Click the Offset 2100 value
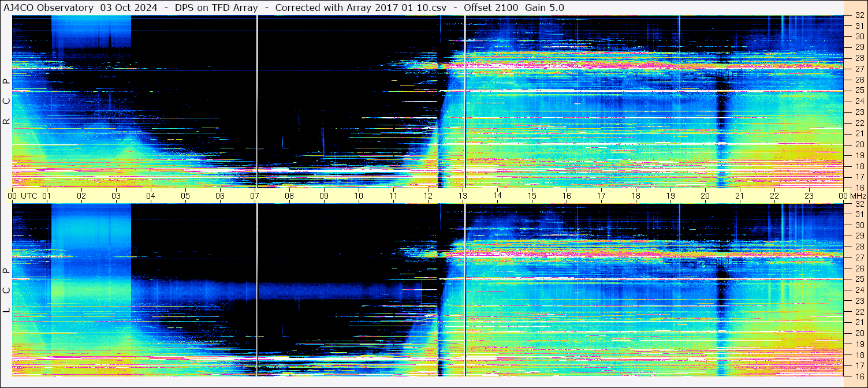The width and height of the screenshot is (868, 388). click(491, 8)
